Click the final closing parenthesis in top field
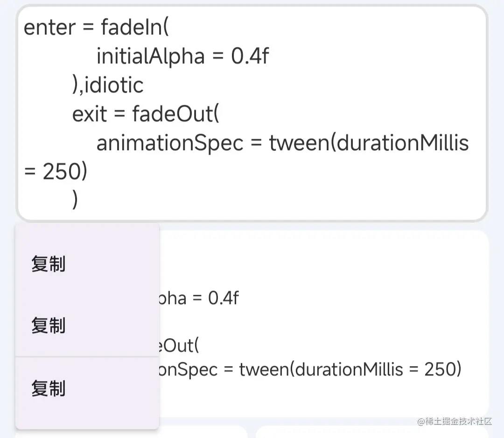The height and width of the screenshot is (438, 504). tap(75, 201)
